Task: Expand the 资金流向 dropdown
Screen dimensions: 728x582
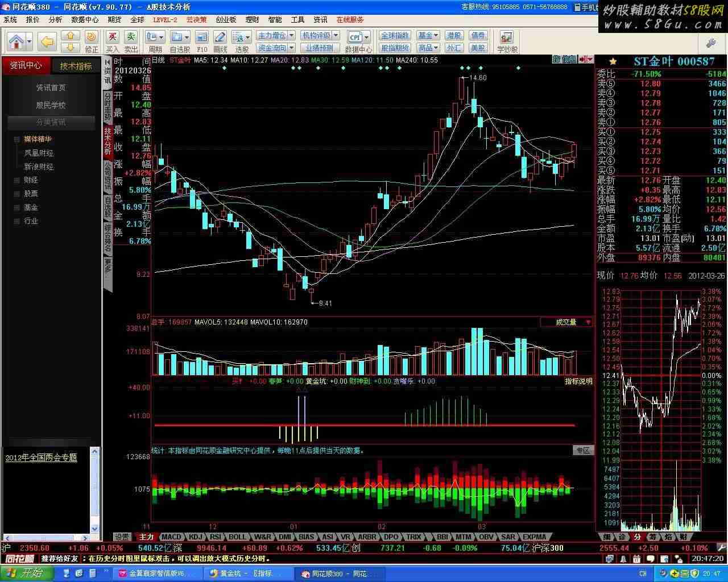Action: click(291, 48)
